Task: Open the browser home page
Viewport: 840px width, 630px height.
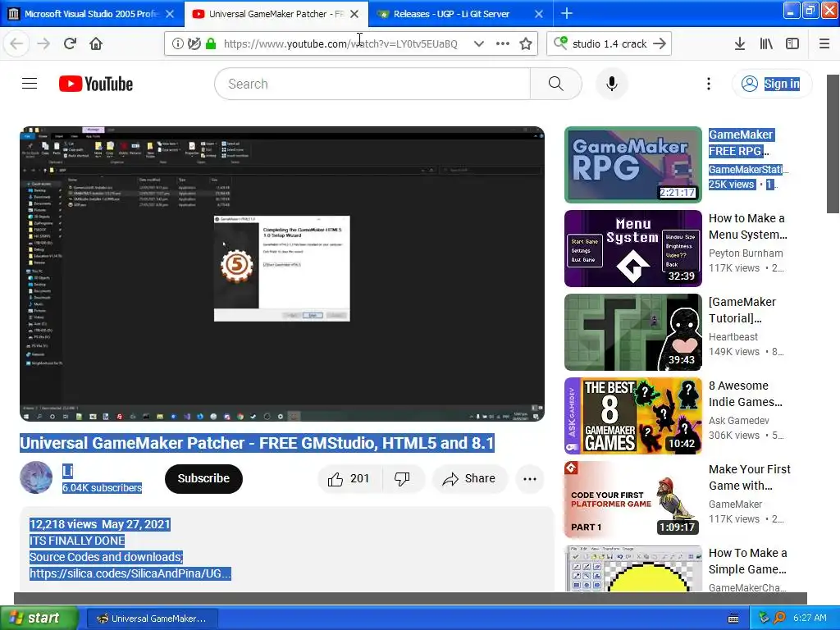Action: click(x=96, y=44)
